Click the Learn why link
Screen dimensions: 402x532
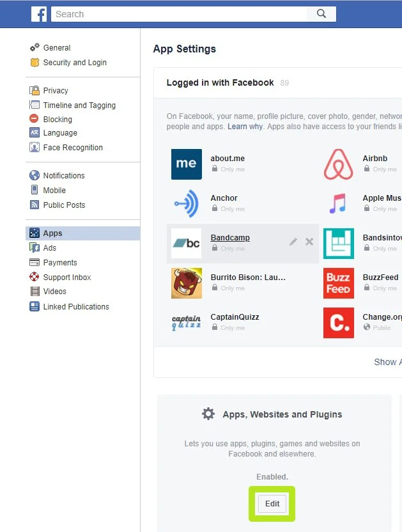(x=245, y=127)
